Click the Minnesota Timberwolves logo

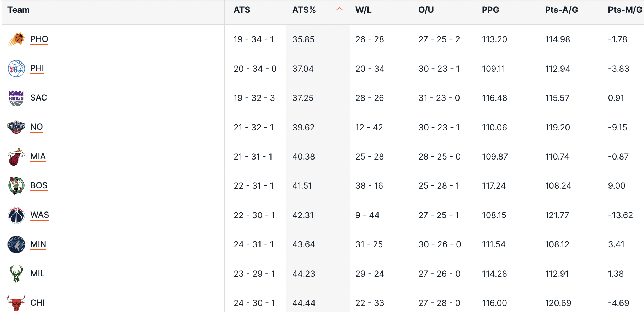click(16, 244)
